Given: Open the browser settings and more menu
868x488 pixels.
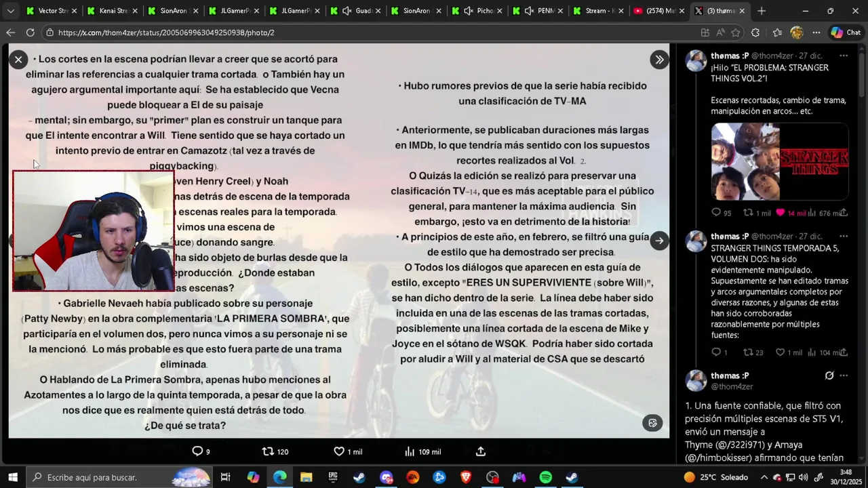Looking at the screenshot, I should click(x=816, y=33).
